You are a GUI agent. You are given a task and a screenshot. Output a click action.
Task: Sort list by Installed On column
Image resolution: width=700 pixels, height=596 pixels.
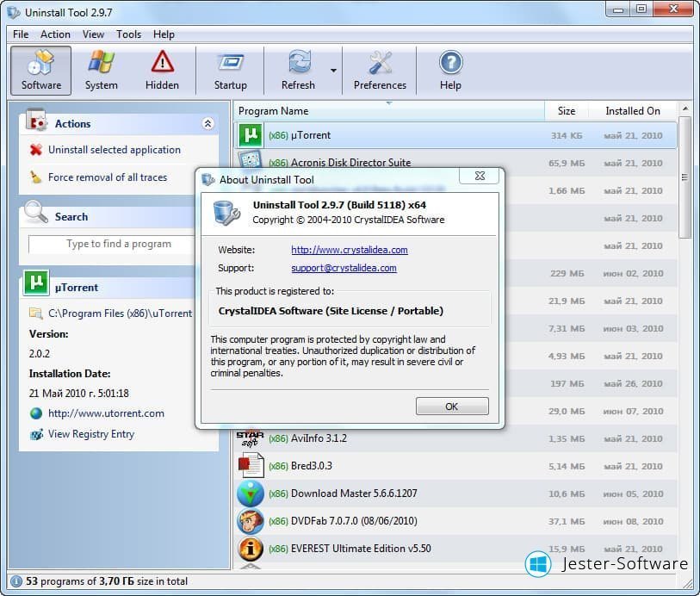point(632,111)
